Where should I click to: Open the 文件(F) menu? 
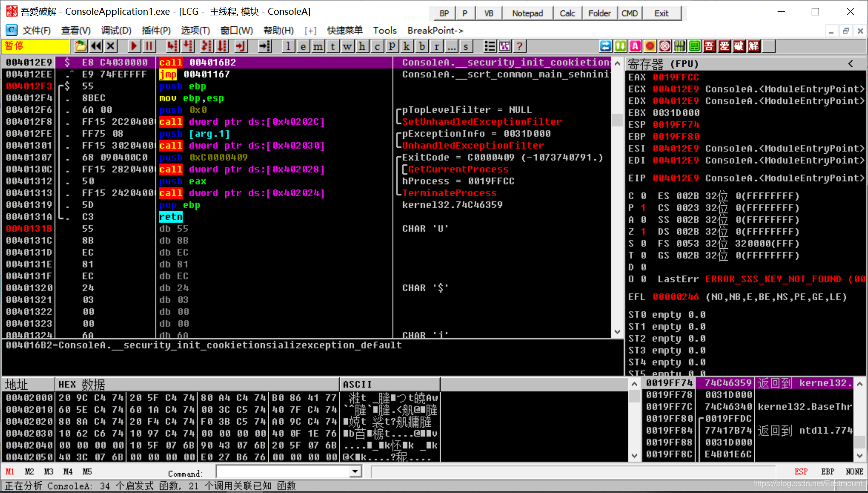(x=37, y=31)
